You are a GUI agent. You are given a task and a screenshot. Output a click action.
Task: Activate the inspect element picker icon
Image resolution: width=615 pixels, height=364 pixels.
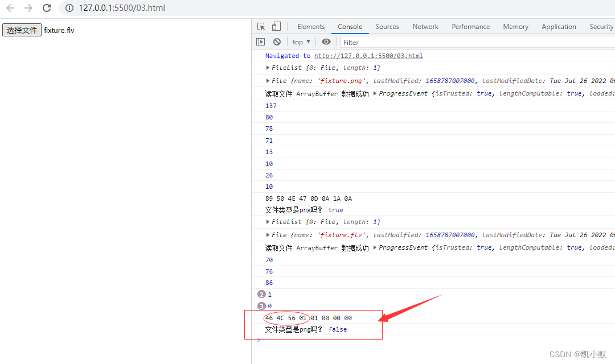tap(261, 27)
